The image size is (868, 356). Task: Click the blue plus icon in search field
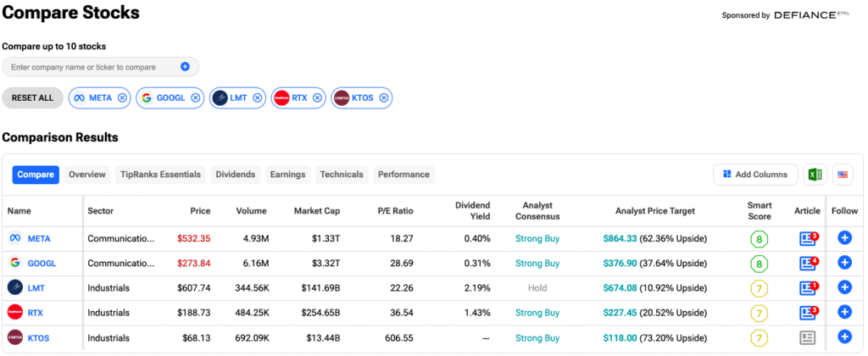click(x=185, y=66)
